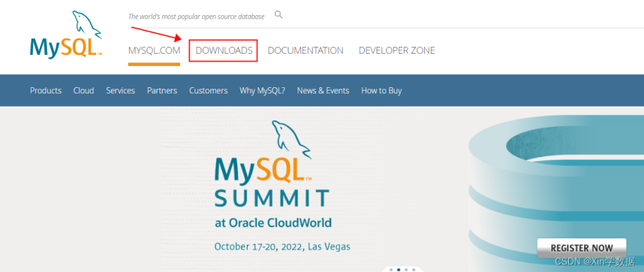Image resolution: width=644 pixels, height=272 pixels.
Task: Open the MYSQL.COM tab
Action: 154,50
